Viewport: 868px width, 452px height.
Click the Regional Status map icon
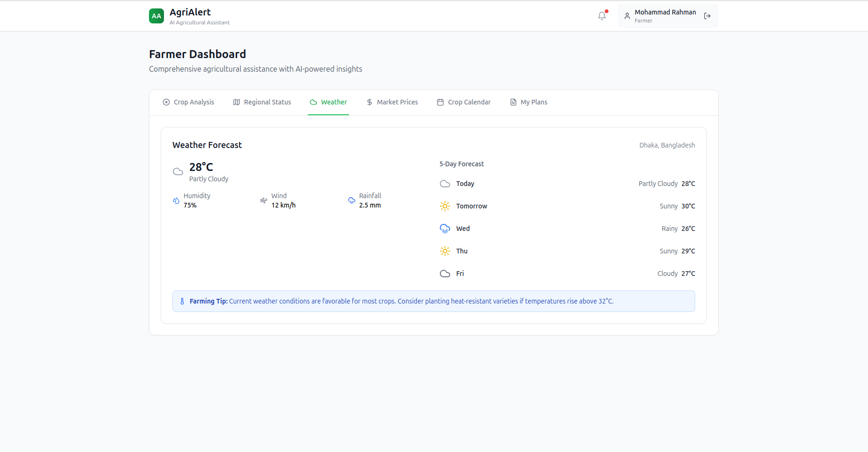pyautogui.click(x=237, y=102)
